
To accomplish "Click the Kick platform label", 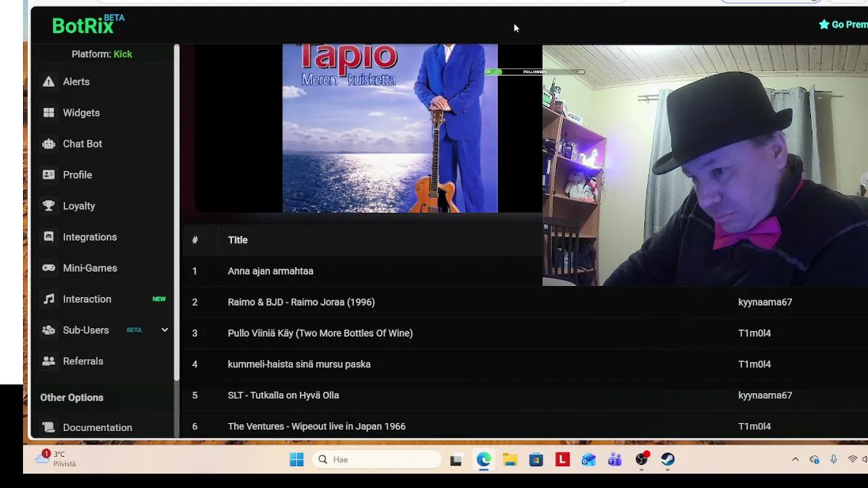I will 123,54.
